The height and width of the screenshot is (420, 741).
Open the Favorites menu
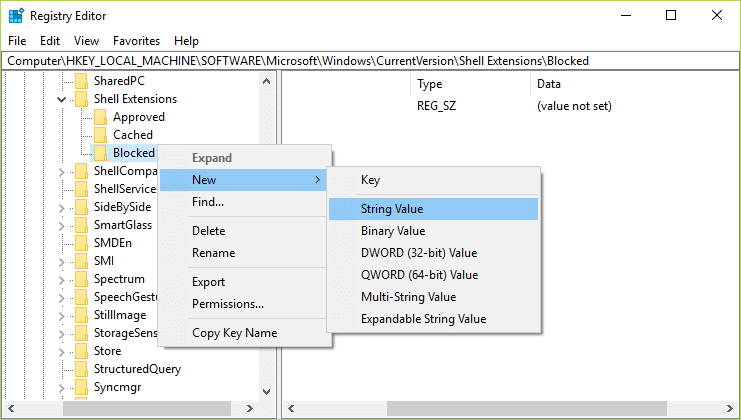136,41
